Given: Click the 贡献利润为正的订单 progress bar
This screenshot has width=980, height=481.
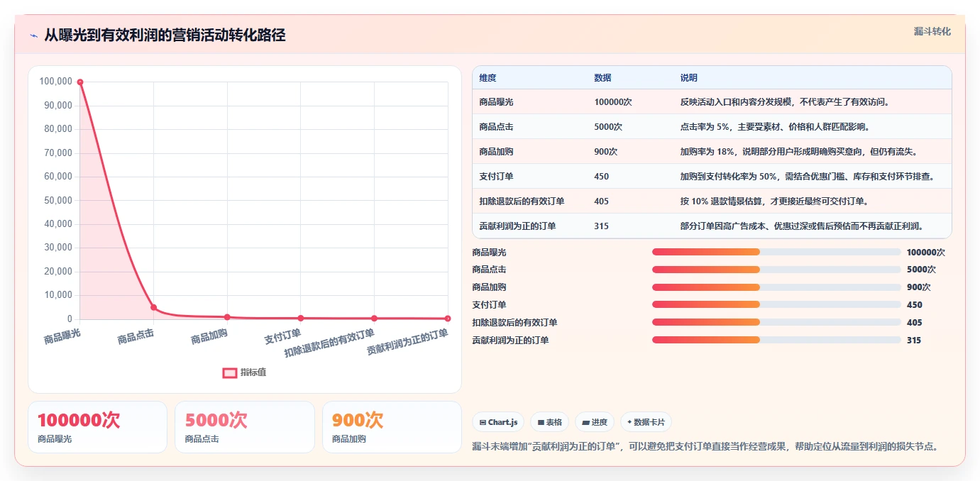Looking at the screenshot, I should point(776,341).
